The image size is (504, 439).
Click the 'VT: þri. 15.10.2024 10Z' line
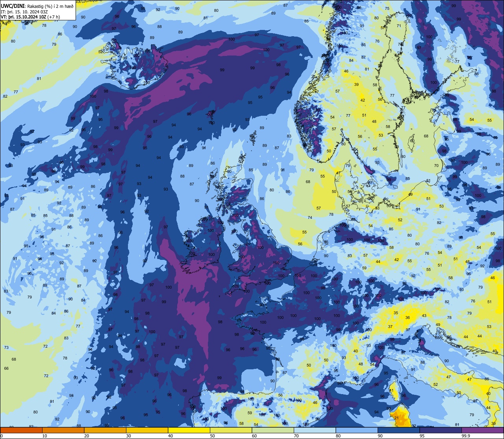[23, 17]
